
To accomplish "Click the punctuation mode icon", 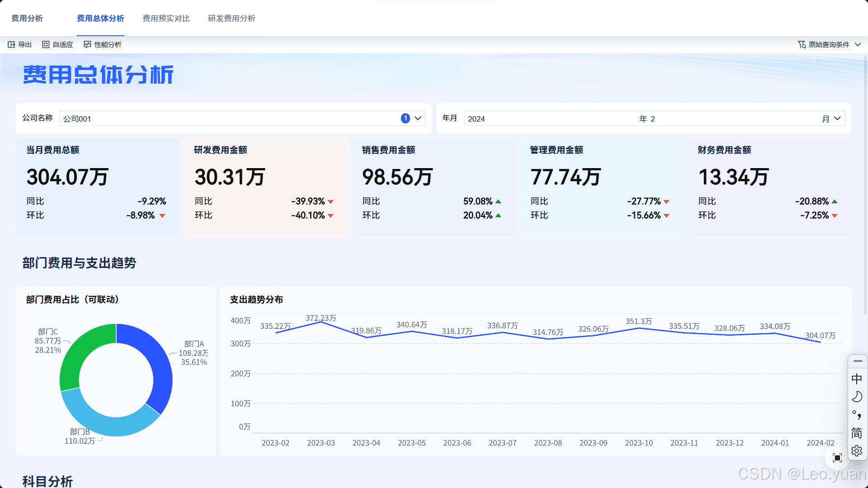I will coord(857,415).
